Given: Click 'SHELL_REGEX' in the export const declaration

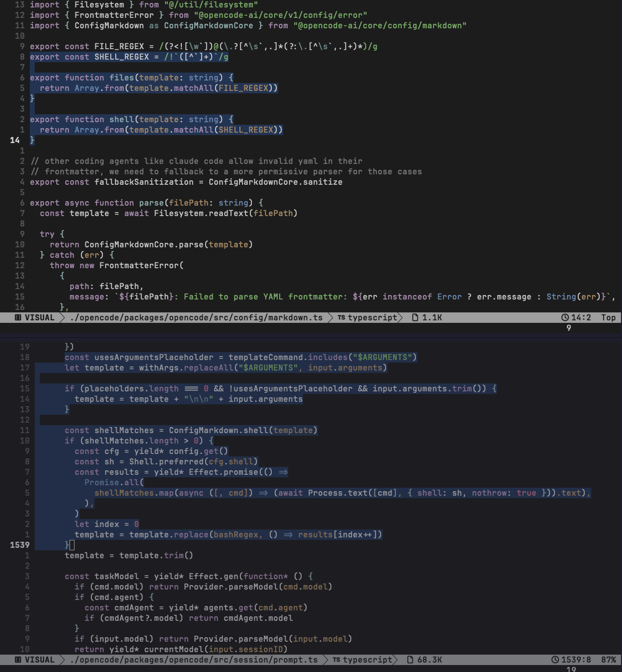Looking at the screenshot, I should tap(122, 57).
